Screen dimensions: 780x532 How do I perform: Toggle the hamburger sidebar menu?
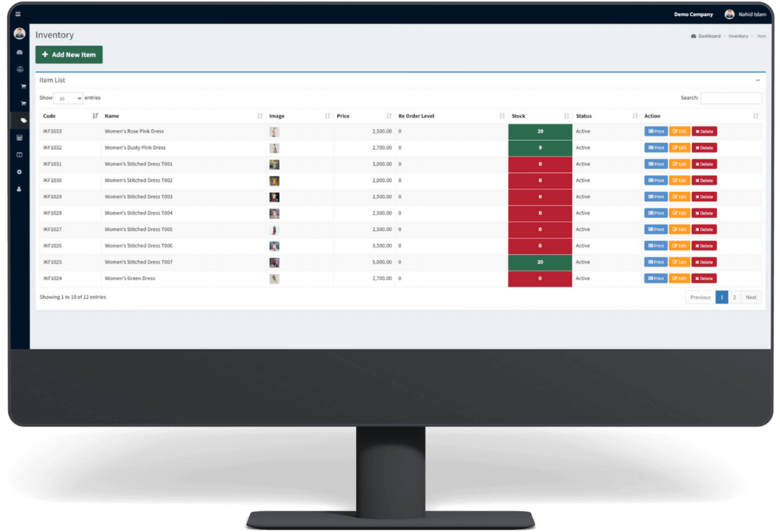click(18, 14)
